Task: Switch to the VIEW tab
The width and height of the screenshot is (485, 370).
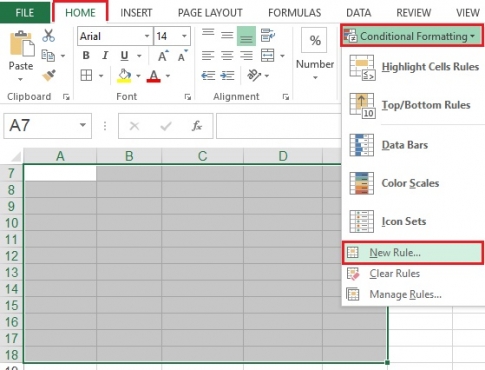Action: [x=468, y=13]
